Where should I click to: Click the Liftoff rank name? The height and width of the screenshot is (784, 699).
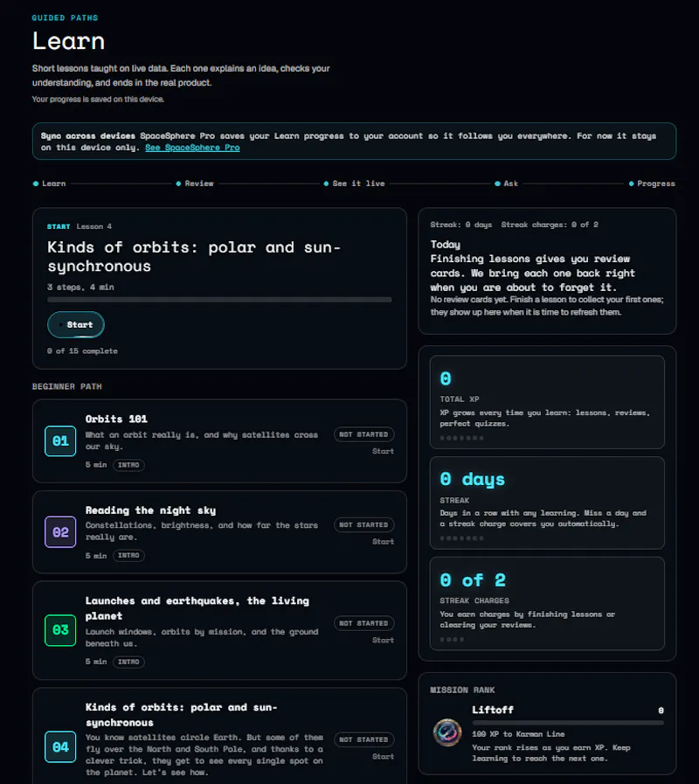(x=493, y=710)
